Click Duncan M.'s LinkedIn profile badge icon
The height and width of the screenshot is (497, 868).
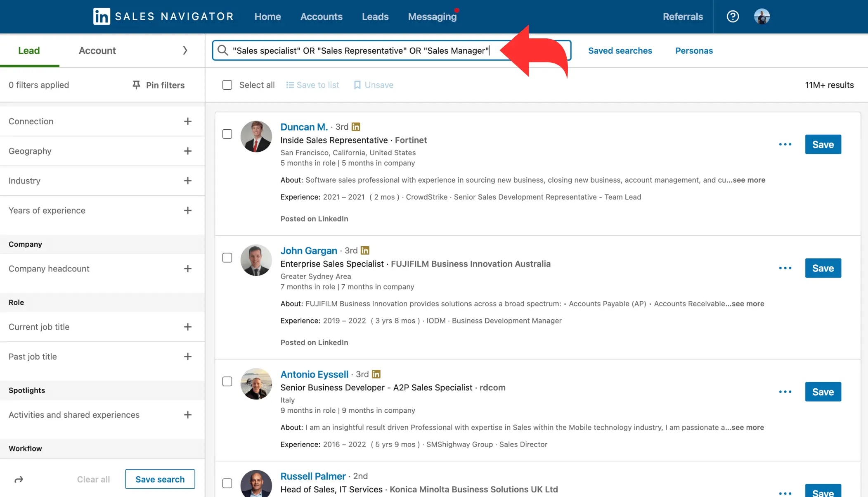pyautogui.click(x=355, y=126)
